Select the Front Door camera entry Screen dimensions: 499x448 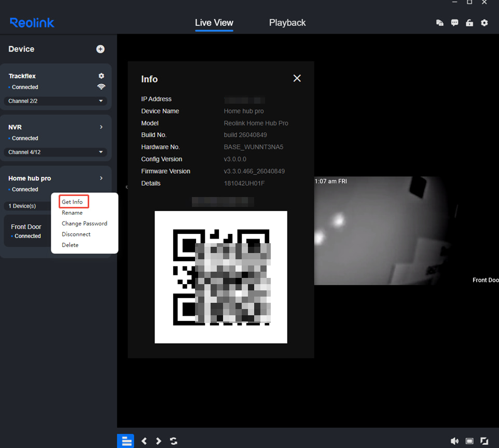point(27,231)
